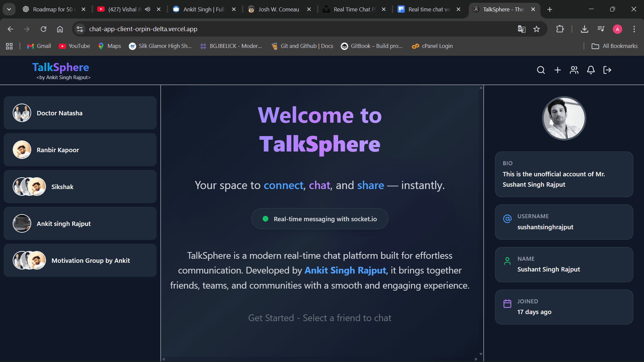
Task: Bookmark this page with star icon
Action: point(537,29)
